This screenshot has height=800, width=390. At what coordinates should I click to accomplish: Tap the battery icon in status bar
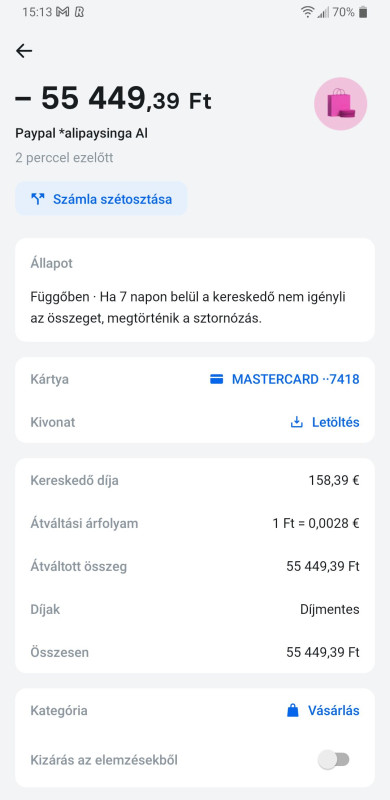pyautogui.click(x=363, y=12)
